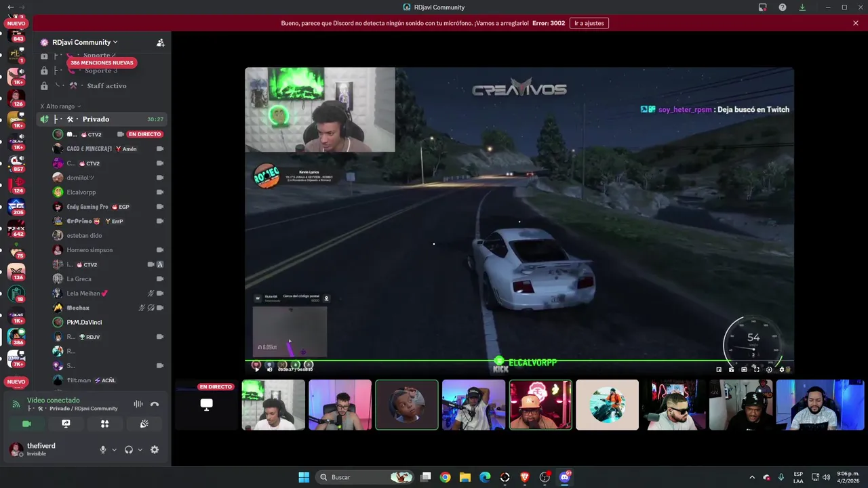The height and width of the screenshot is (488, 868).
Task: Select participant 'ErPrimo'
Action: click(108, 221)
